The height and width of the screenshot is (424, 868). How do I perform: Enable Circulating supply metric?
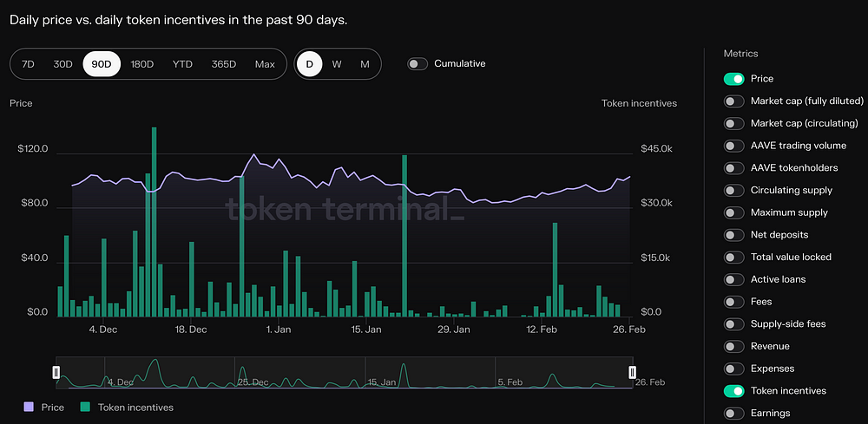point(734,190)
